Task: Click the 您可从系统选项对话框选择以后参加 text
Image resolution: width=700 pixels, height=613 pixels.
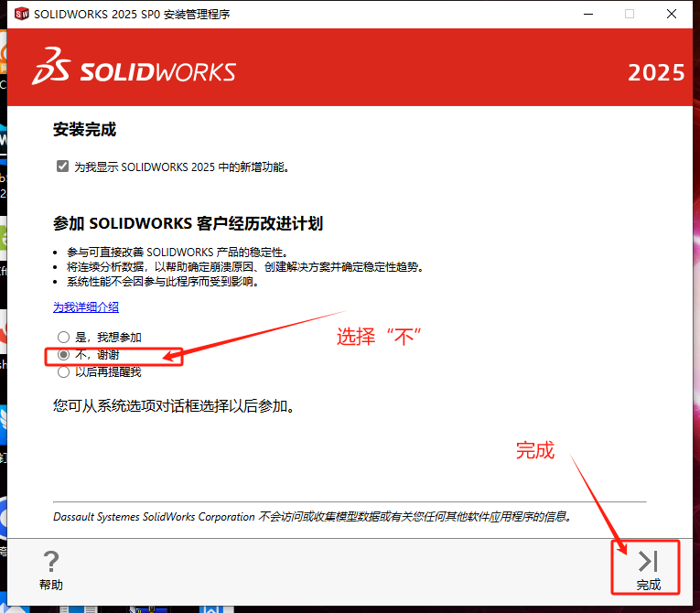Action: (173, 406)
